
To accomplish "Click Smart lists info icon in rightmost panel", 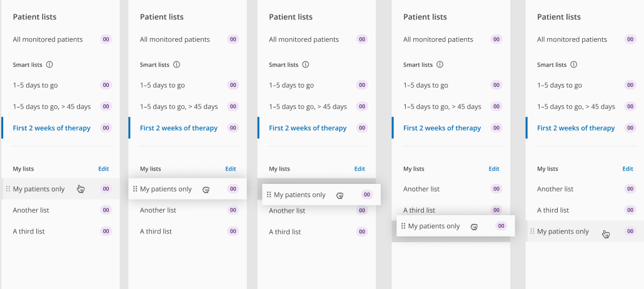I will pyautogui.click(x=574, y=64).
